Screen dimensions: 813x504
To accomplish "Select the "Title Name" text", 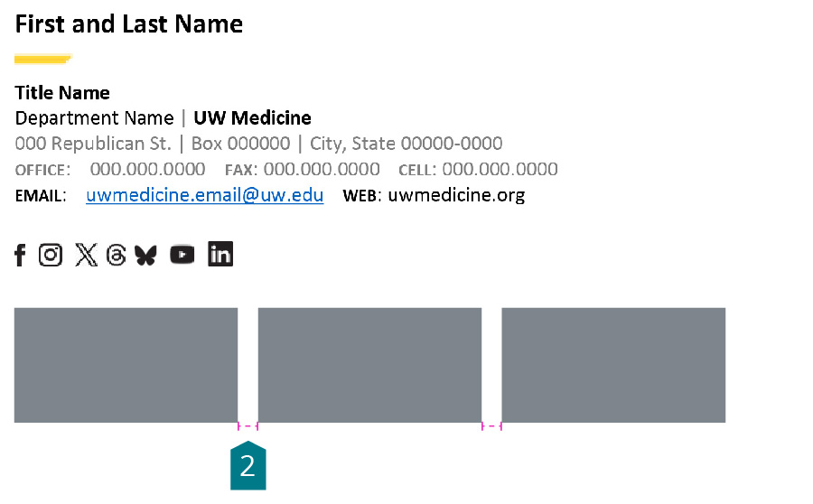I will click(62, 93).
